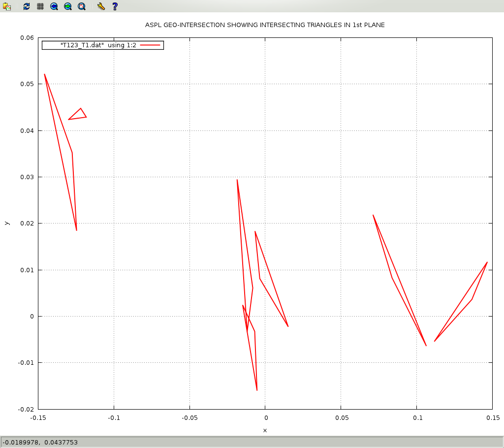This screenshot has height=448, width=504.
Task: Autoscale the plot using the magnifier icon
Action: [82, 6]
